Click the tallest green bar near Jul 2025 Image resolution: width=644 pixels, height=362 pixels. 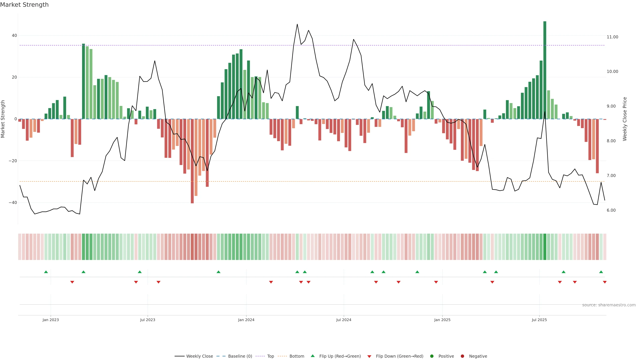pos(545,70)
